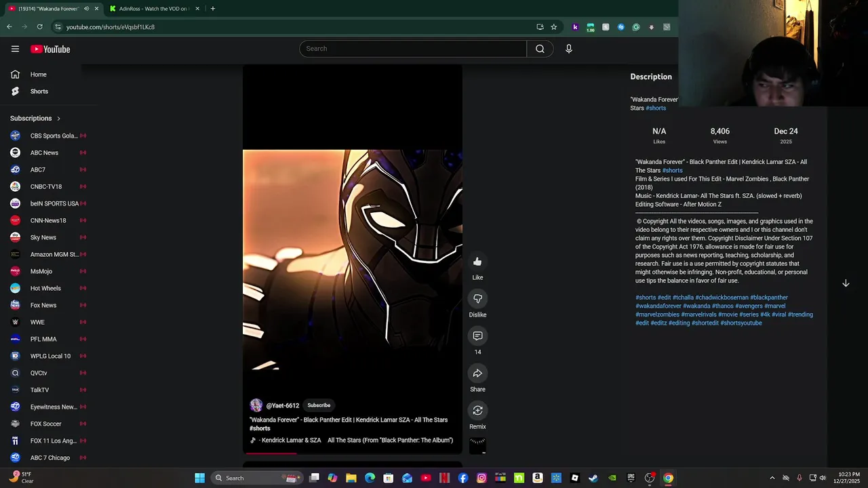Image resolution: width=868 pixels, height=488 pixels.
Task: Open weather widget showing 51°F
Action: [x=20, y=478]
